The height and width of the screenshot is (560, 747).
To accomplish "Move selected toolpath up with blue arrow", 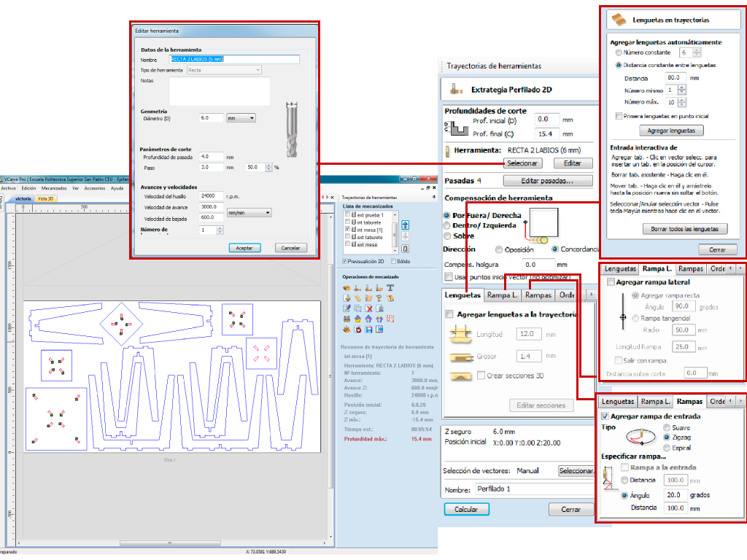I will pyautogui.click(x=405, y=225).
